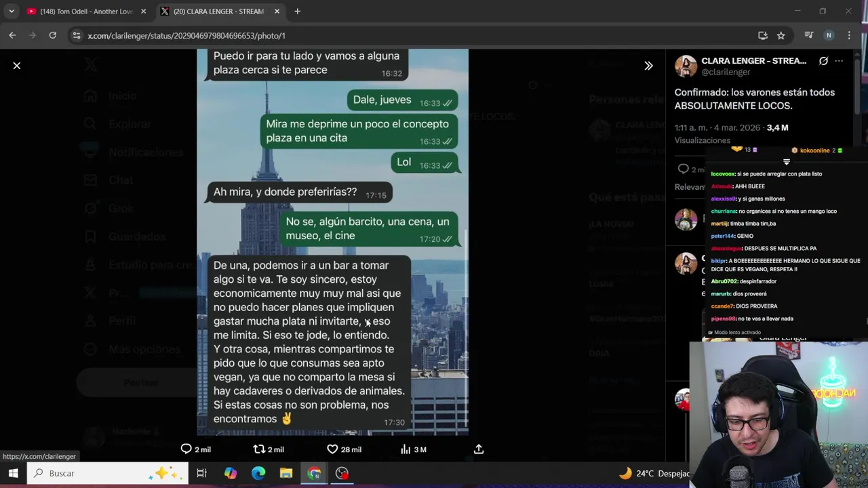This screenshot has height=488, width=868.
Task: View site information icon in address bar
Action: point(77,35)
